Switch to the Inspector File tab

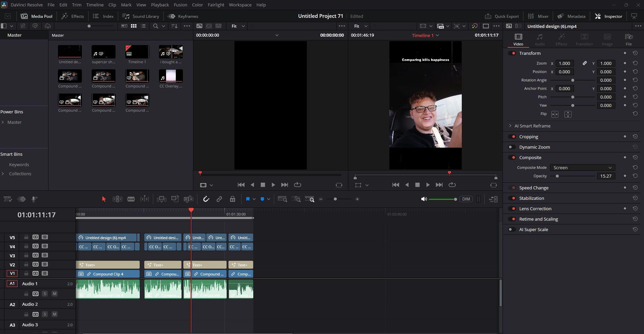(629, 39)
